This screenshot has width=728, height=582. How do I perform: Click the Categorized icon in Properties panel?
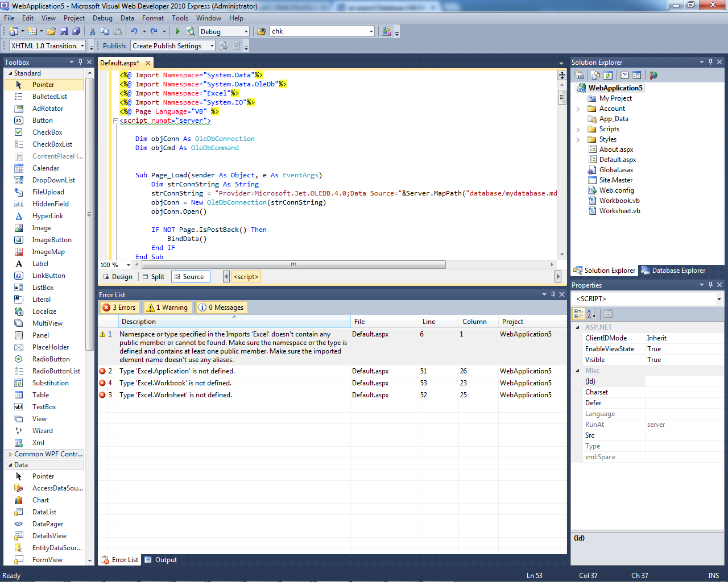coord(578,313)
